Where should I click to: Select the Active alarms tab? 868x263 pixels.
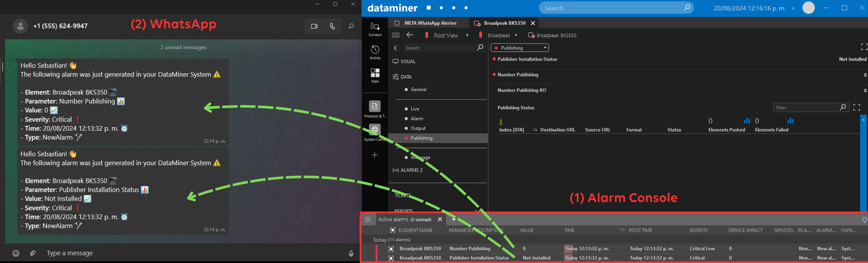405,219
